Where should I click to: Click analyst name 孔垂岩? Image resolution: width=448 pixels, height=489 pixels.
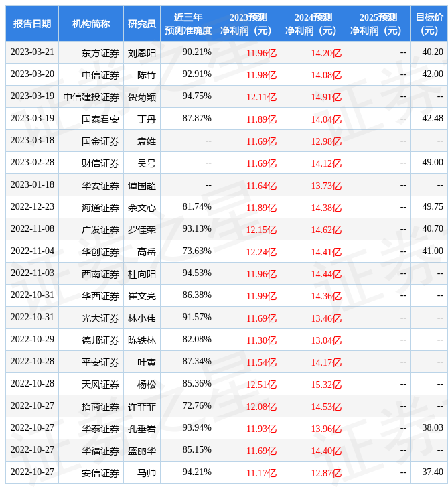point(142,429)
